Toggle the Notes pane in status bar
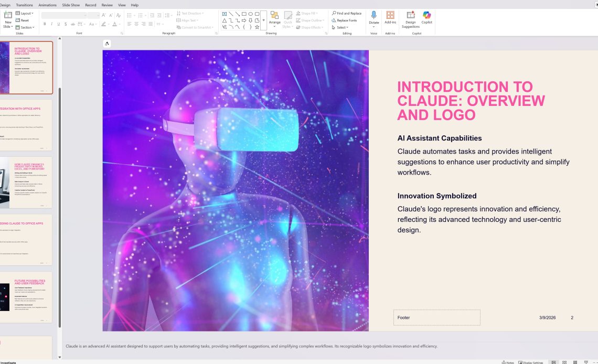The width and height of the screenshot is (598, 364). (507, 362)
